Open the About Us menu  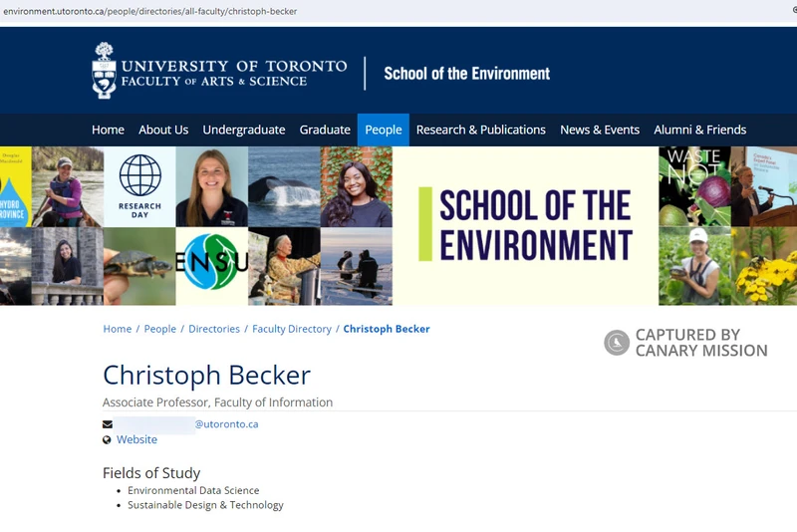point(163,131)
